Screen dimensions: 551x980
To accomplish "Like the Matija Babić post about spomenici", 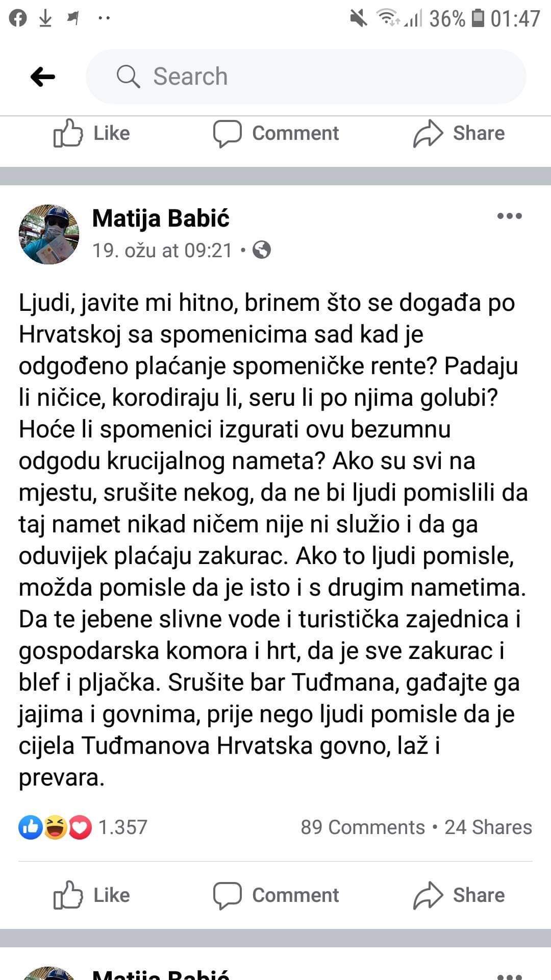I will coord(92,895).
